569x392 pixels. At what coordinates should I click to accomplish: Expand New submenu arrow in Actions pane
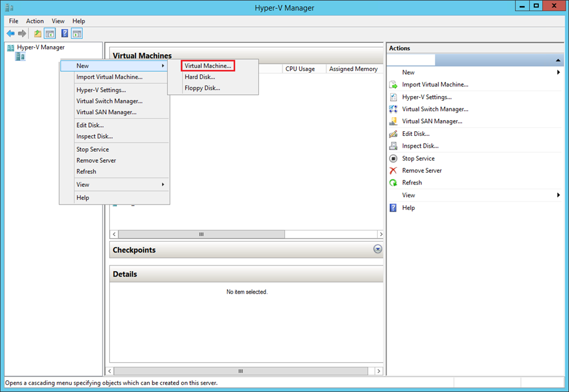point(558,73)
